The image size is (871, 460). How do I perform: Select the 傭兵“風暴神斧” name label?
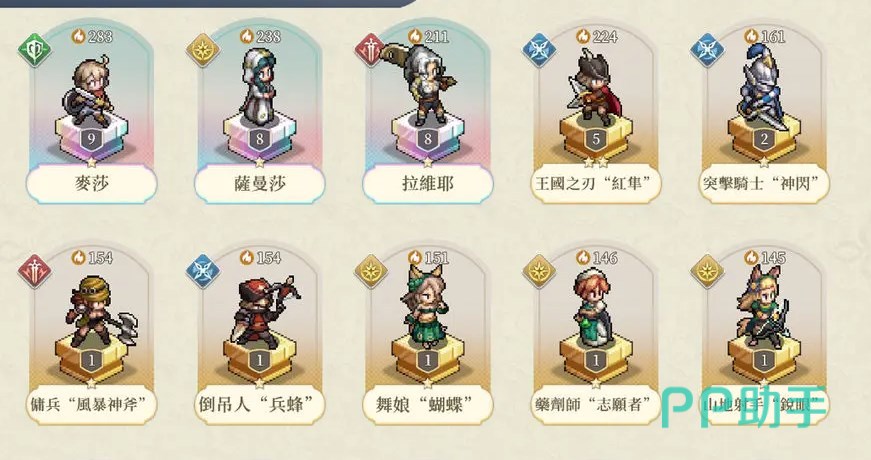[x=92, y=404]
